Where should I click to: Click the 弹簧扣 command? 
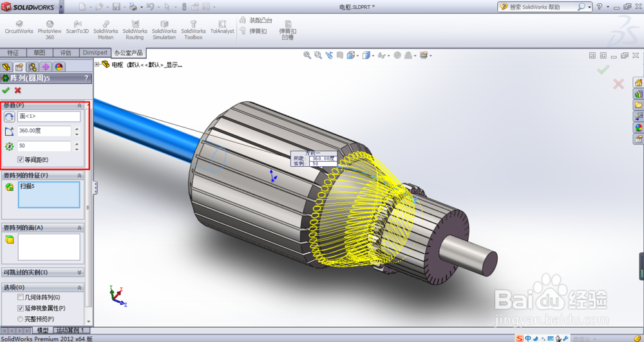coord(253,31)
